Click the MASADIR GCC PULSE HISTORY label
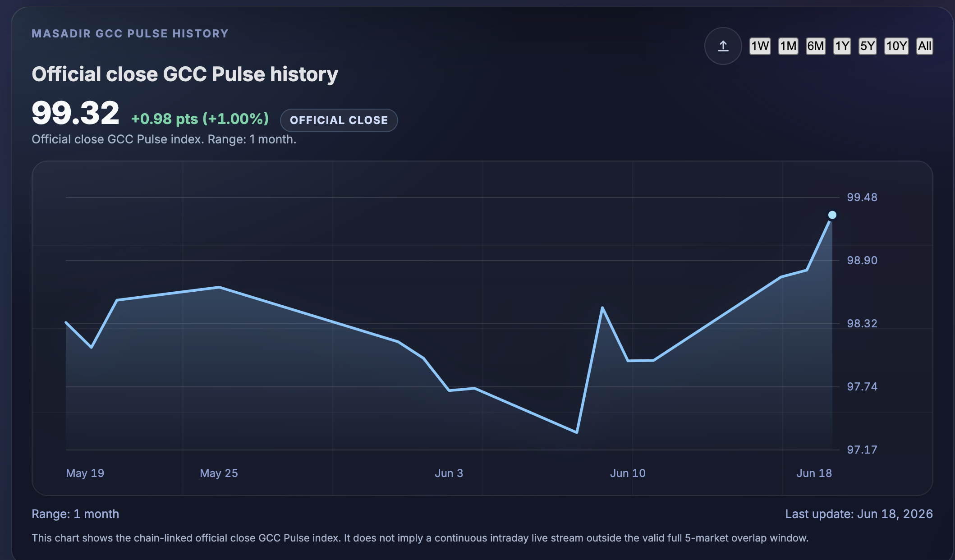 click(x=130, y=34)
